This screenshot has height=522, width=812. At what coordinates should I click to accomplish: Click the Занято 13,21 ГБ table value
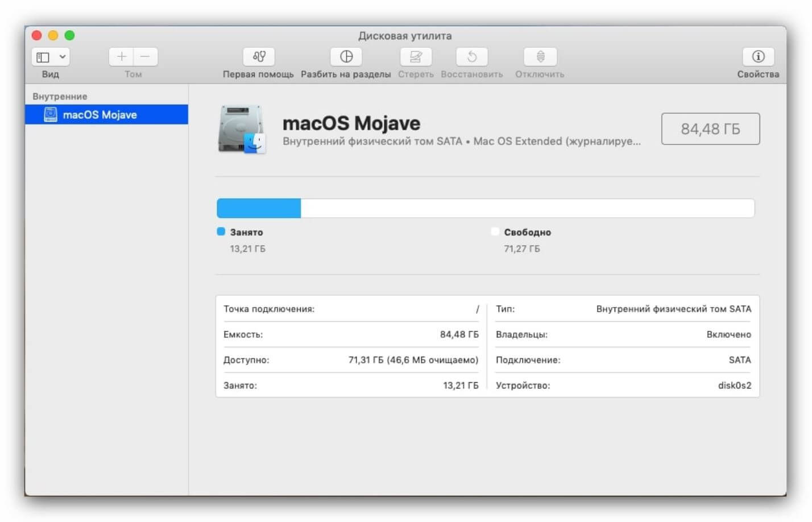click(461, 385)
